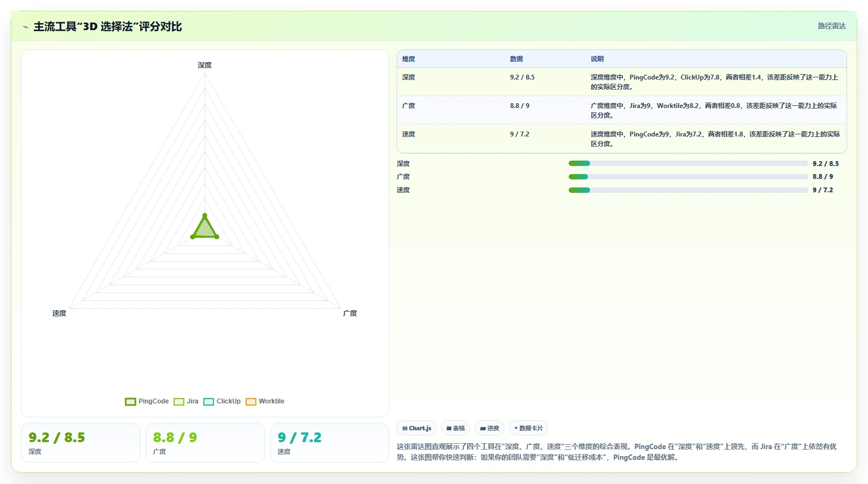Click the 9 / 7.2 速度 stat card
The width and height of the screenshot is (868, 484).
coord(329,443)
